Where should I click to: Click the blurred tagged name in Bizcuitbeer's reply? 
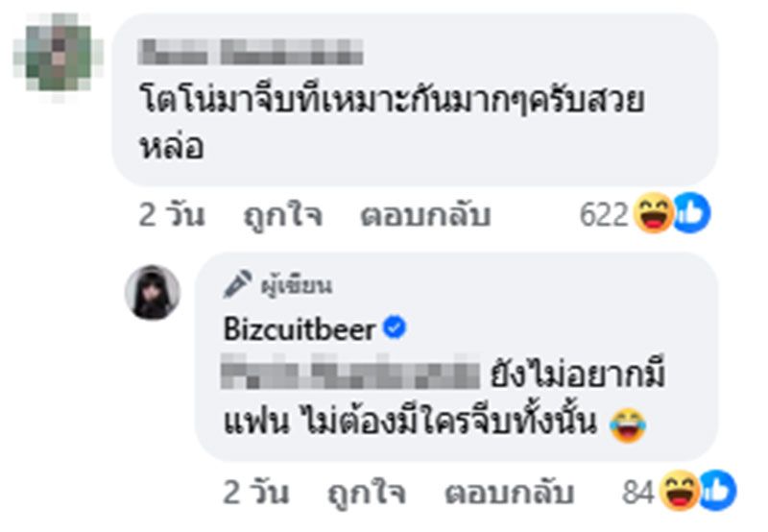coord(349,372)
